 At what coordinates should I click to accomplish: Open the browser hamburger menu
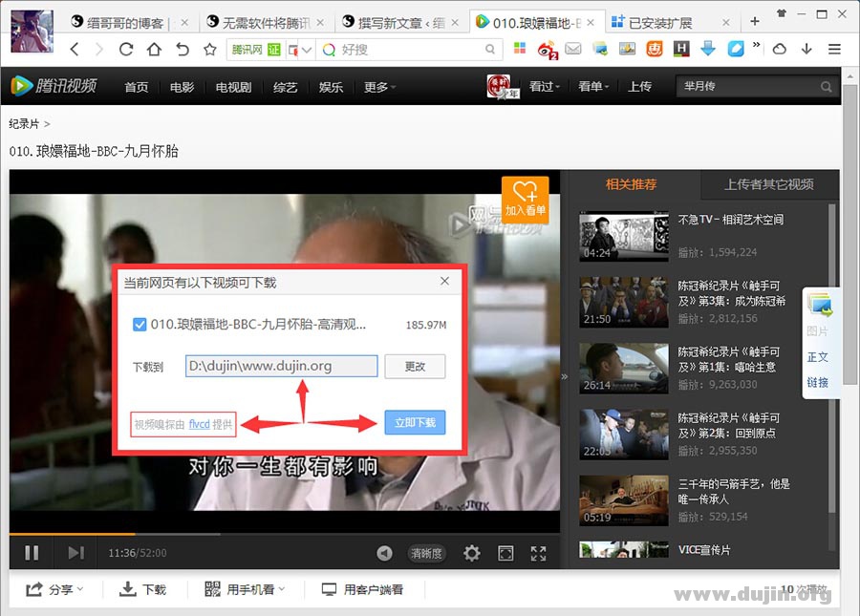(834, 50)
